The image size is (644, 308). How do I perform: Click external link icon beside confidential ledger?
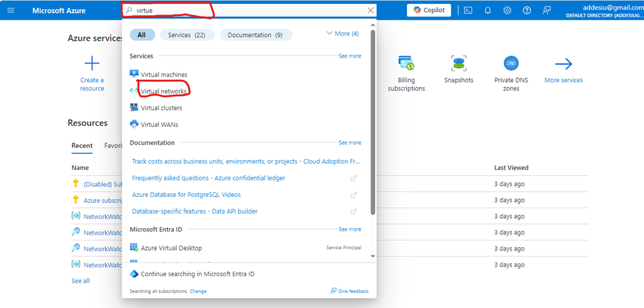[x=353, y=178]
